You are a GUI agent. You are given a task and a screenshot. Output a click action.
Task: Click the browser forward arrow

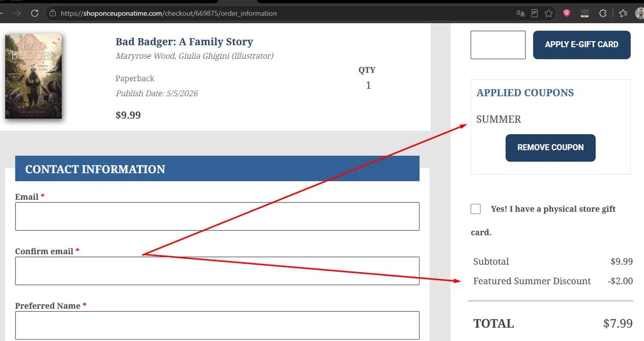(x=17, y=13)
